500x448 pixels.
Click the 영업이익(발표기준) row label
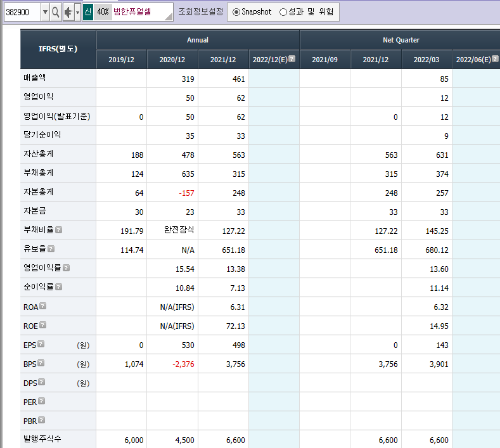57,116
